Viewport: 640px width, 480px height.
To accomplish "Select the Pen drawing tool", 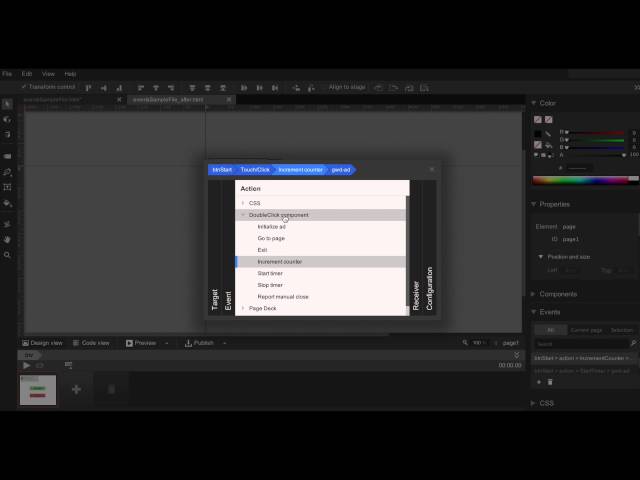I will tap(7, 172).
